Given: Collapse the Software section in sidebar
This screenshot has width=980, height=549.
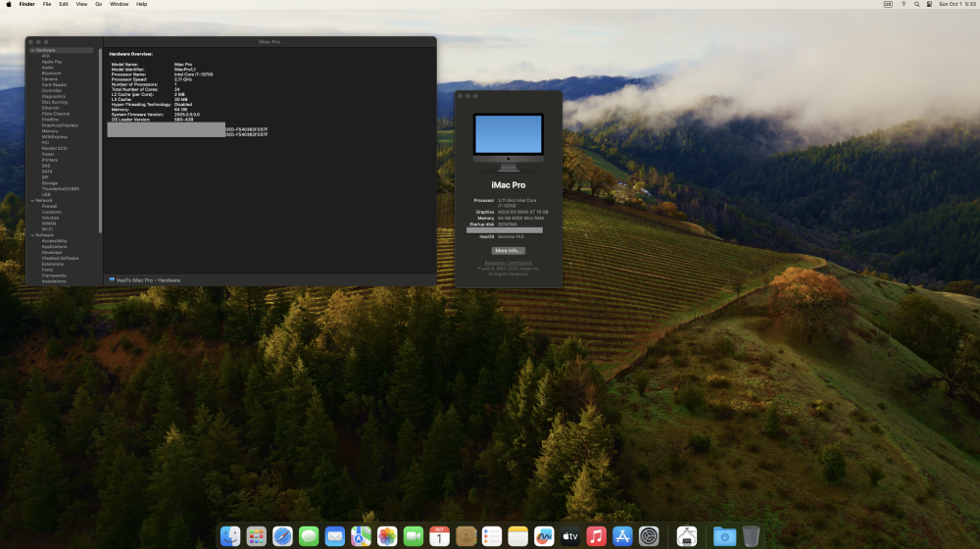Looking at the screenshot, I should coord(32,235).
